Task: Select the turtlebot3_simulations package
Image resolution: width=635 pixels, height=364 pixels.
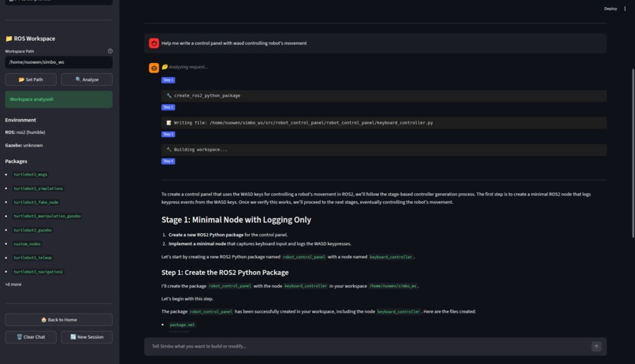Action: (x=38, y=188)
